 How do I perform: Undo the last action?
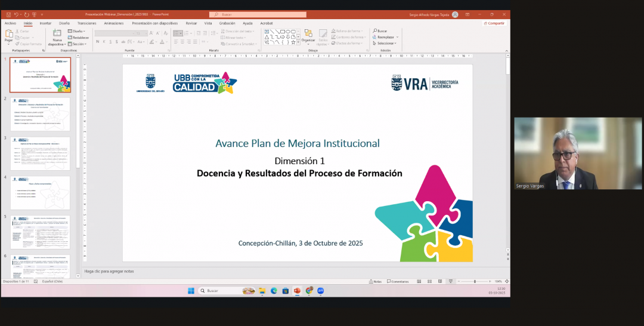point(17,14)
